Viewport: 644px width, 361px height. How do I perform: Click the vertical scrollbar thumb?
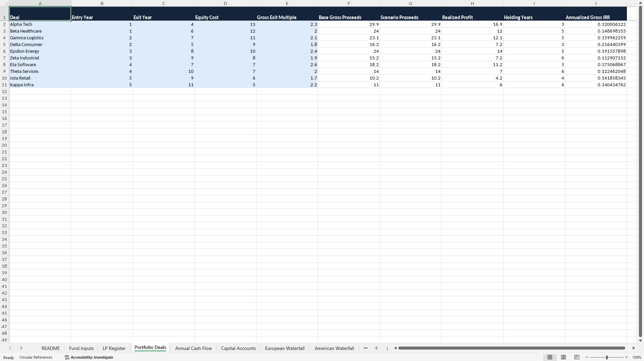(x=640, y=171)
